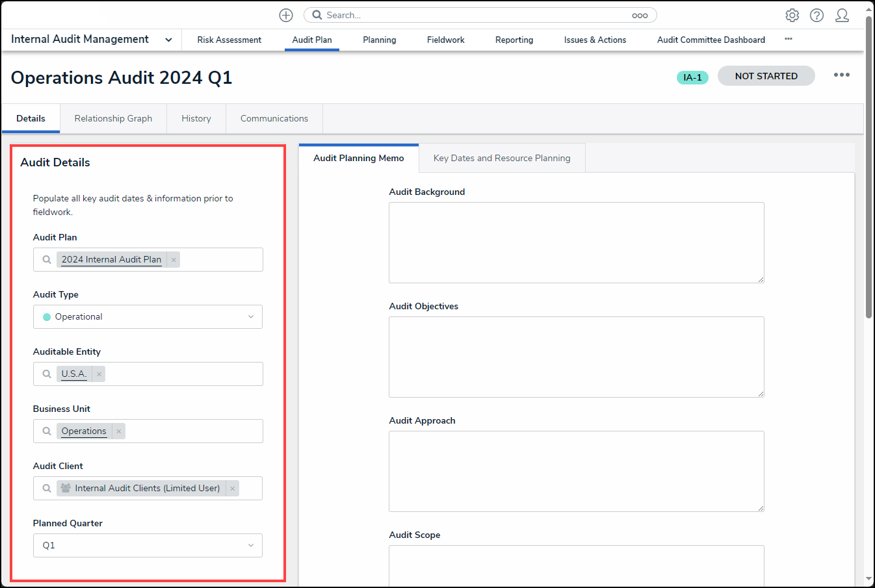
Task: Click the NOT STARTED status button
Action: pyautogui.click(x=766, y=76)
